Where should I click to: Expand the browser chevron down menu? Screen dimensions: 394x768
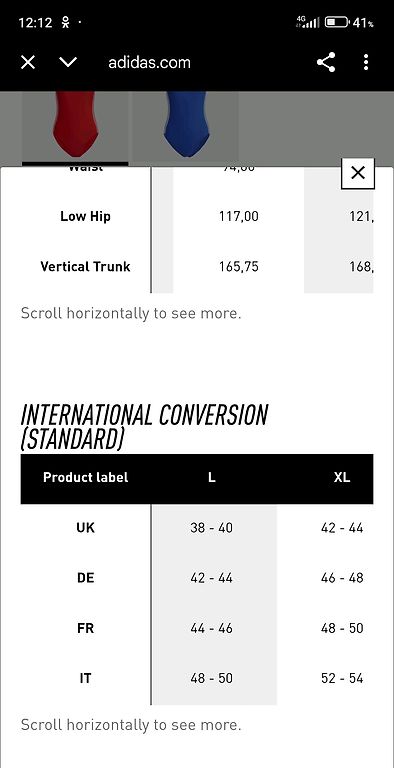[68, 62]
